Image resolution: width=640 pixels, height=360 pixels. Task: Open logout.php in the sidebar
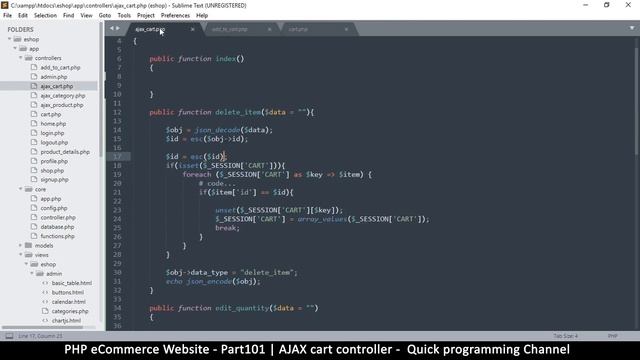54,142
